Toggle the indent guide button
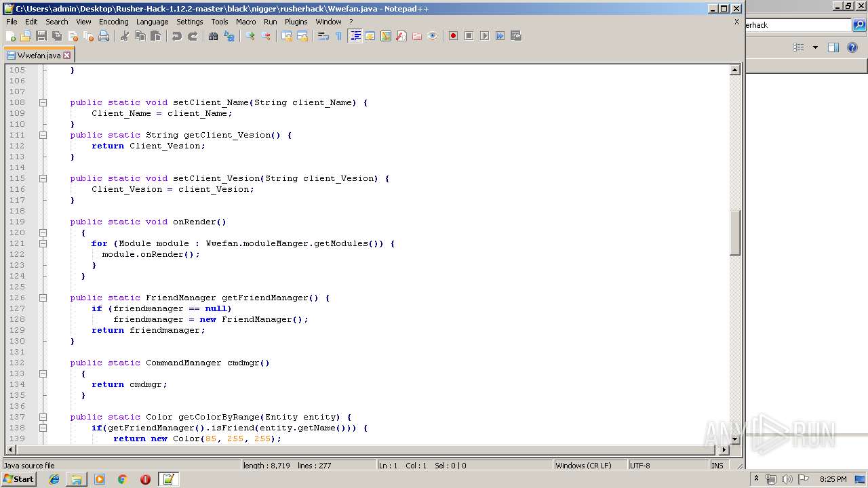Viewport: 868px width, 488px height. pos(355,36)
